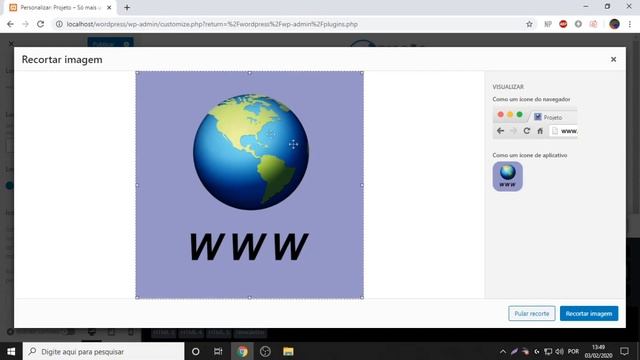Open the notifications action center

coord(624,351)
